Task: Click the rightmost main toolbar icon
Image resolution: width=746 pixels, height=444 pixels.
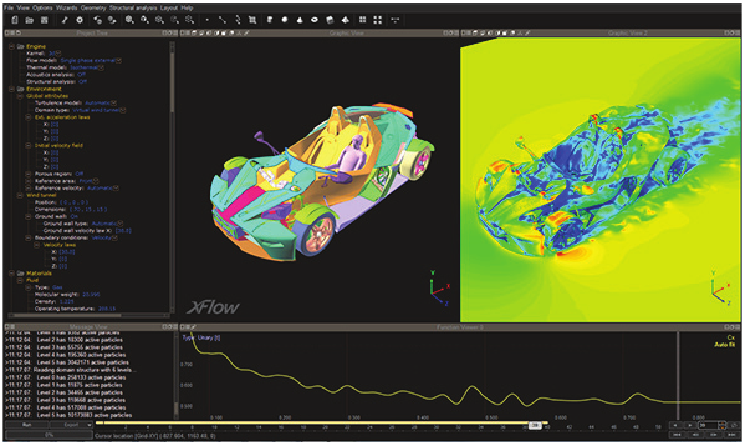Action: tap(395, 20)
